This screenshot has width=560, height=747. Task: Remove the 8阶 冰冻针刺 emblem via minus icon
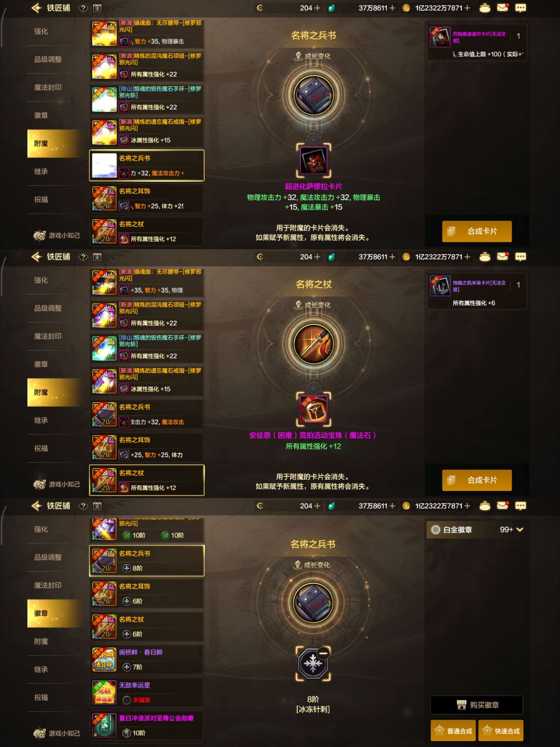click(x=323, y=653)
